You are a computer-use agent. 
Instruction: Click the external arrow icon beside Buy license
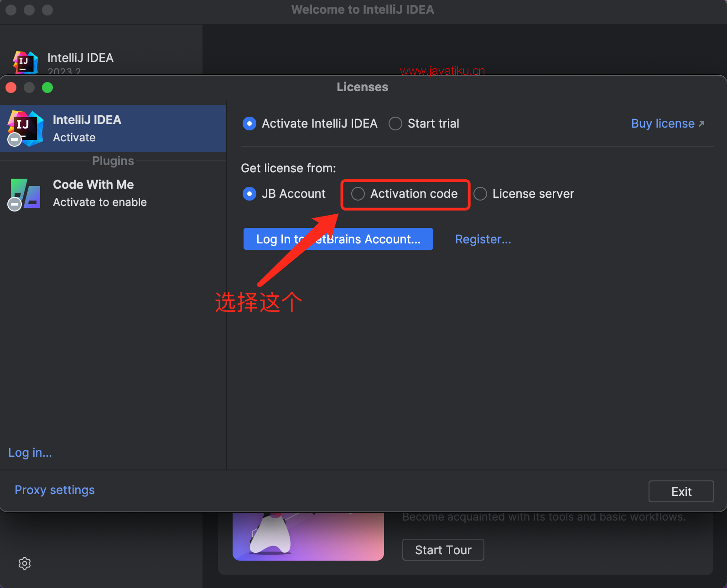click(701, 124)
